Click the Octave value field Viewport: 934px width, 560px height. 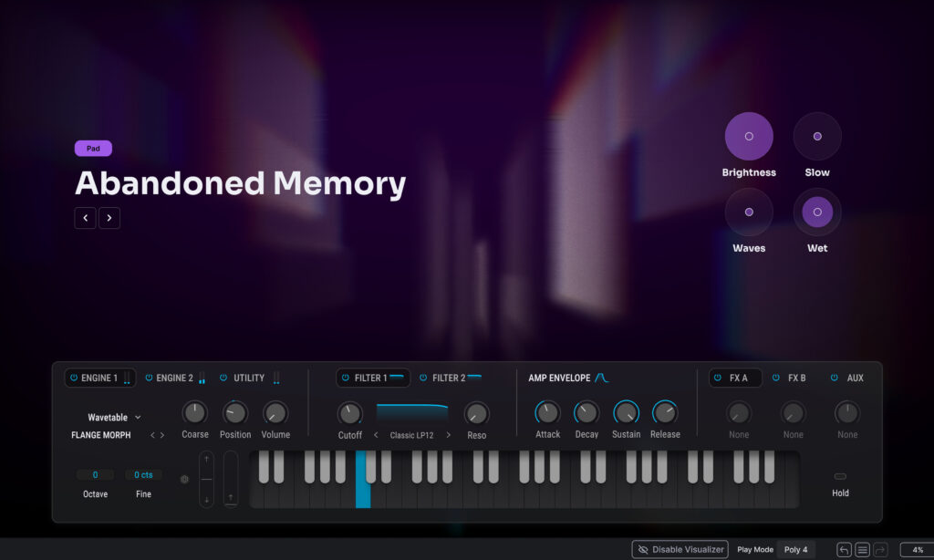(x=95, y=475)
